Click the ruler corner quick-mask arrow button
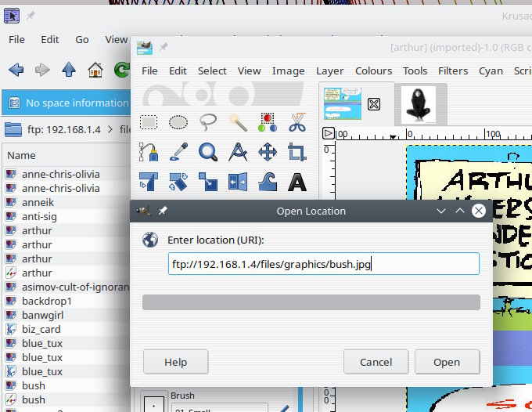The width and height of the screenshot is (532, 412). click(x=328, y=133)
